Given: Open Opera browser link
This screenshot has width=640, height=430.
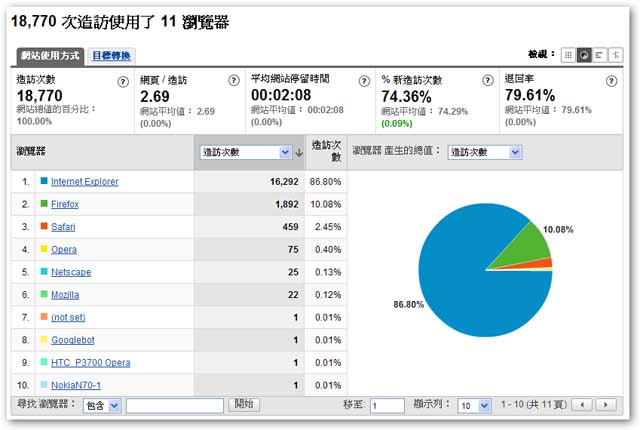Looking at the screenshot, I should (64, 249).
